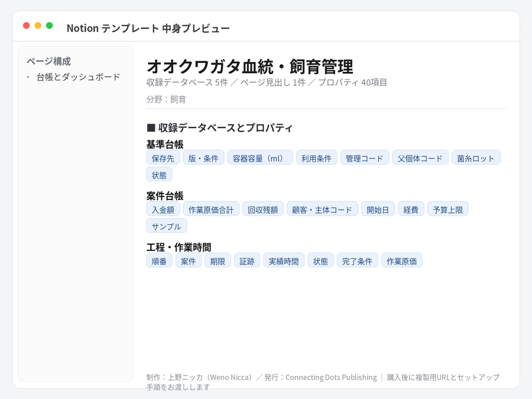Click the green maximize window dot
Viewport: 532px width, 399px height.
point(49,25)
